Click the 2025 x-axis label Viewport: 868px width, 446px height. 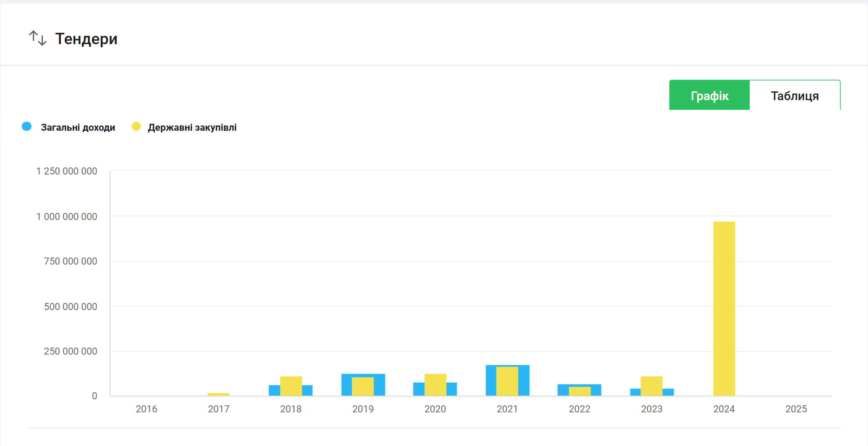click(796, 409)
